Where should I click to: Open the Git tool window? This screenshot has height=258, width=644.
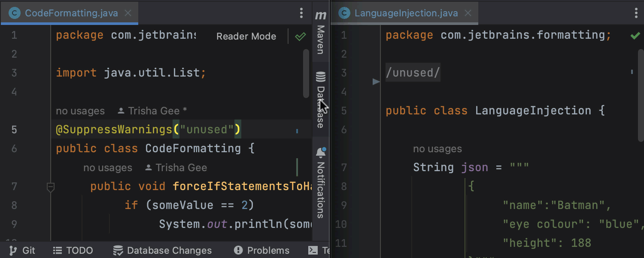23,250
